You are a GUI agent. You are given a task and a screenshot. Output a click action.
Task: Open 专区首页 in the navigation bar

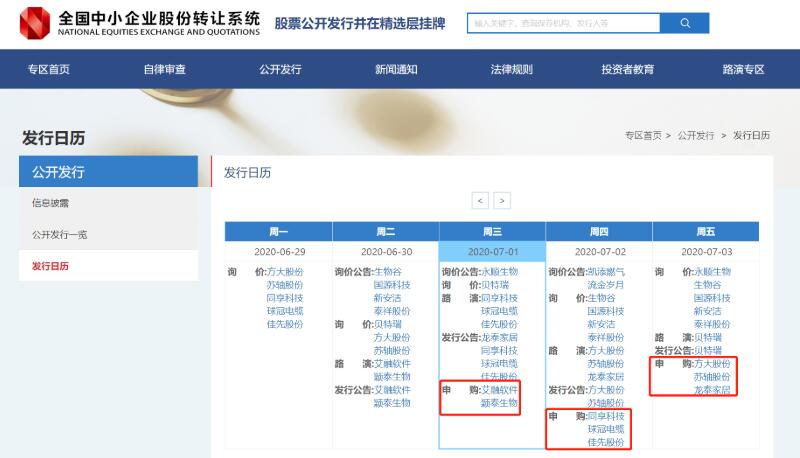[x=49, y=69]
